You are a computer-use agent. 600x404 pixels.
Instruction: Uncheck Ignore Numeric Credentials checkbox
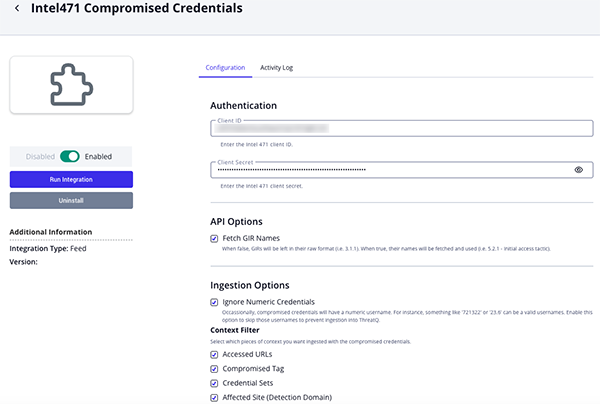214,302
